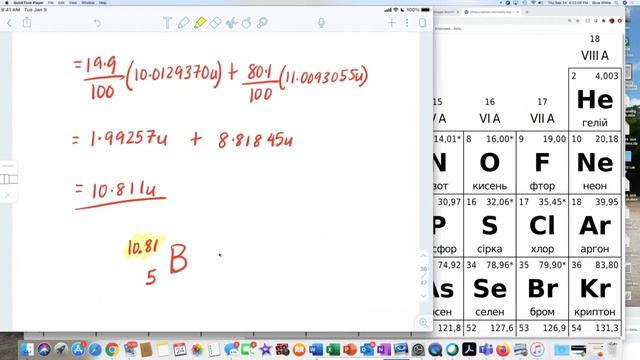The image size is (640, 360).
Task: Open the share/export icon in the notes toolbar
Action: coord(27,22)
